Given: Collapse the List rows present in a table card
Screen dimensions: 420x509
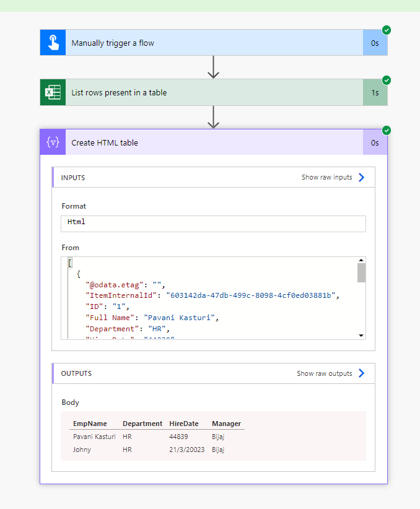Looking at the screenshot, I should [x=186, y=92].
